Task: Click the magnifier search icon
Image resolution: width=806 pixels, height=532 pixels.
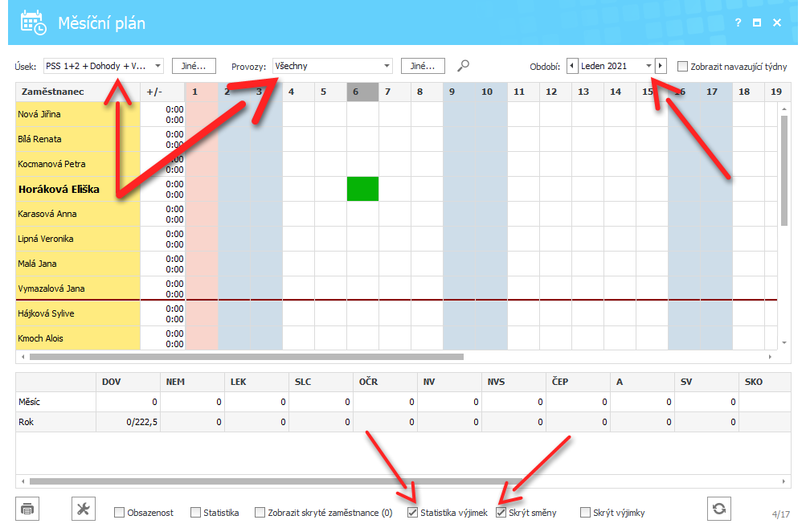Action: (463, 66)
